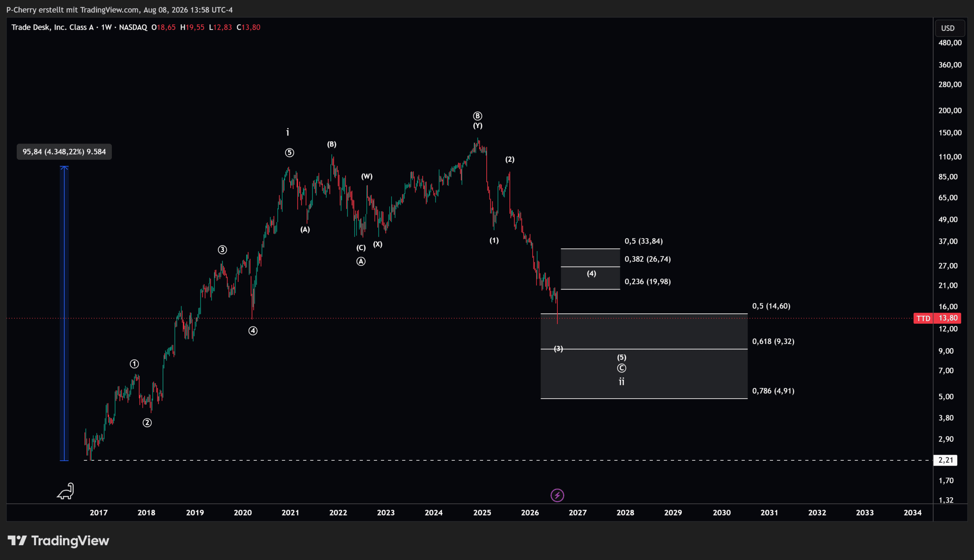
Task: Select the circled B wave label
Action: (477, 116)
